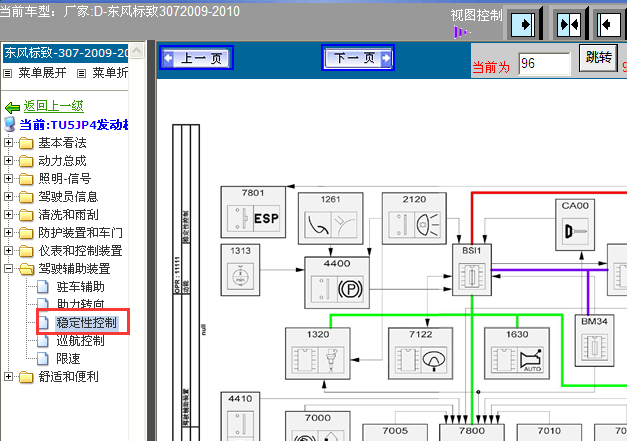Viewport: 627px width, 441px height.
Task: Open the 巡航控制 document
Action: pos(80,341)
